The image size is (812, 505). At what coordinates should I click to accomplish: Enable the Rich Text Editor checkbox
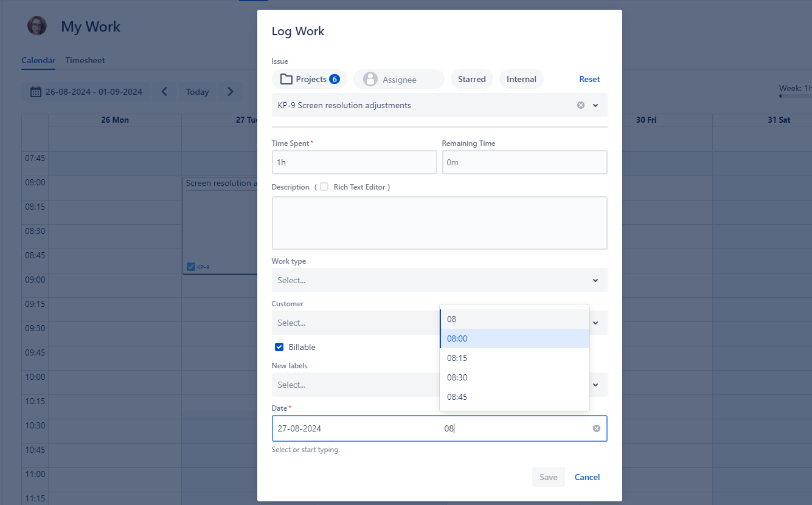coord(324,187)
